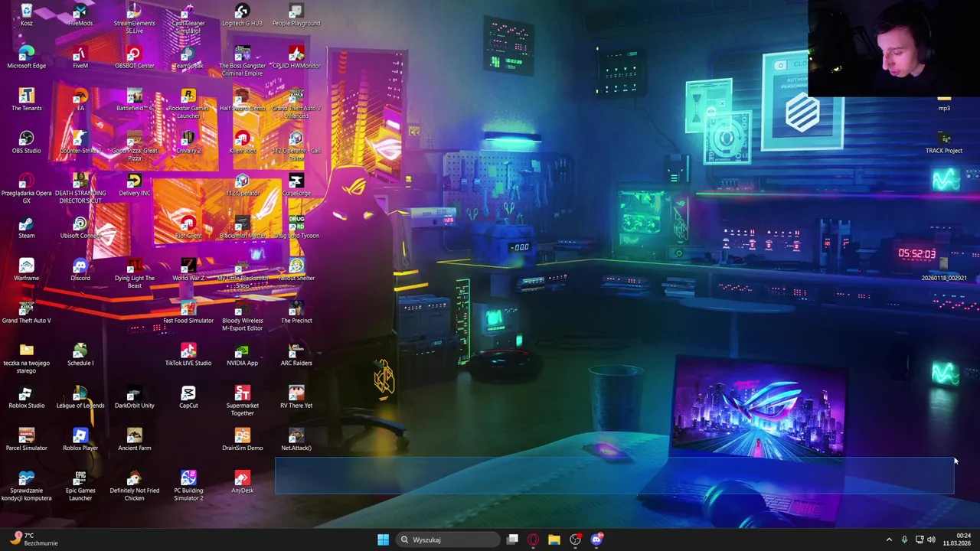Select the StreamElements SE.Live shortcut
This screenshot has height=551, width=980.
[x=134, y=19]
